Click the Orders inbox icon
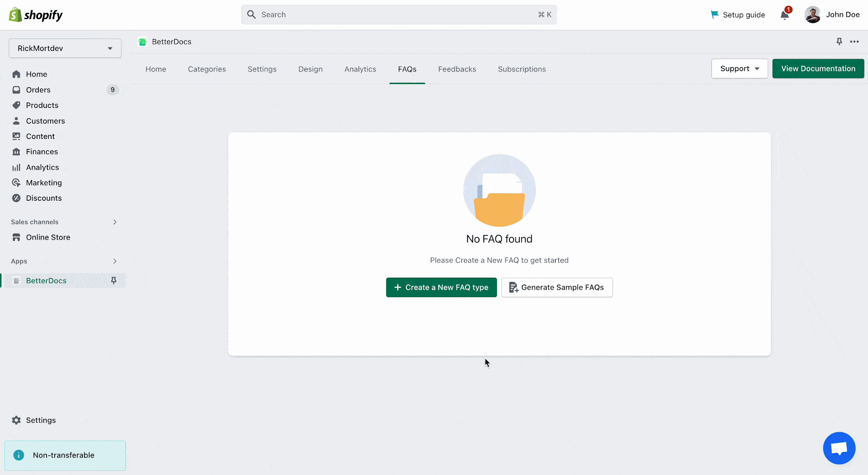 (16, 90)
